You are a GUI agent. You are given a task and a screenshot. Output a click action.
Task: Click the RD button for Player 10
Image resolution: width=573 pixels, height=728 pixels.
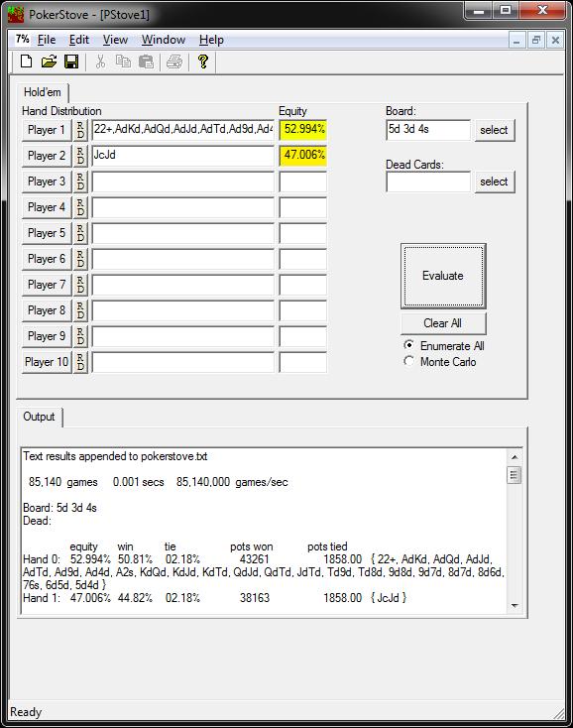click(x=80, y=362)
